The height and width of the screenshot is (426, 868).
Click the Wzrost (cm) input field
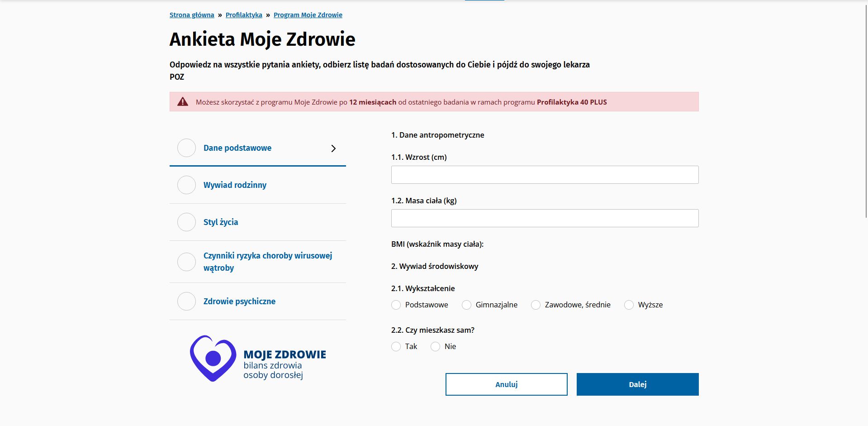coord(545,174)
